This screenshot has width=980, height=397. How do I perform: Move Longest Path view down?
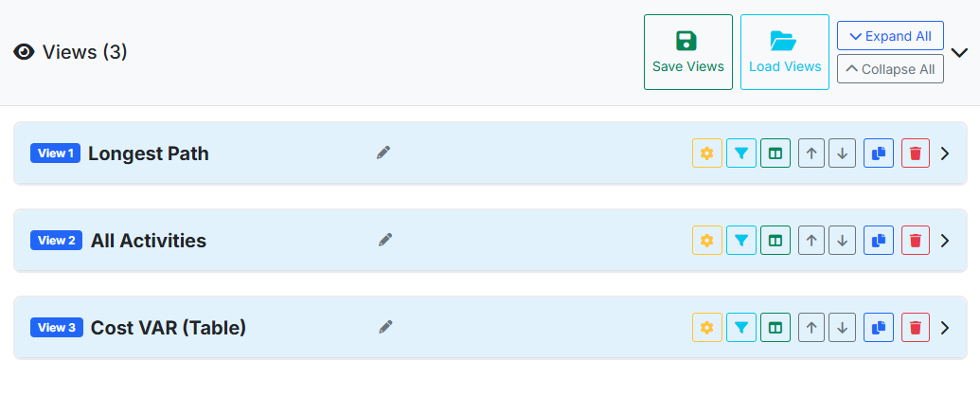(x=843, y=153)
